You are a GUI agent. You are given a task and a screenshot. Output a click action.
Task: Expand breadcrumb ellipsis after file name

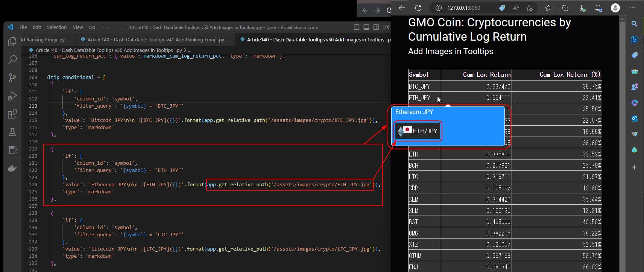coord(190,50)
